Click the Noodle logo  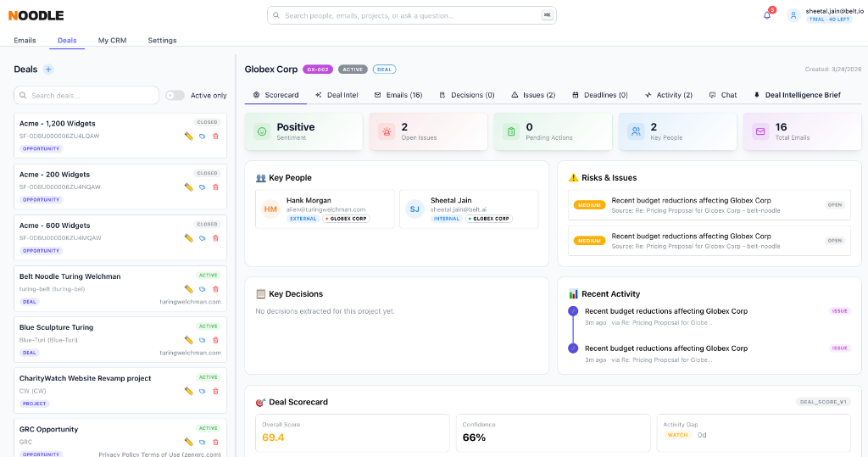pos(36,15)
